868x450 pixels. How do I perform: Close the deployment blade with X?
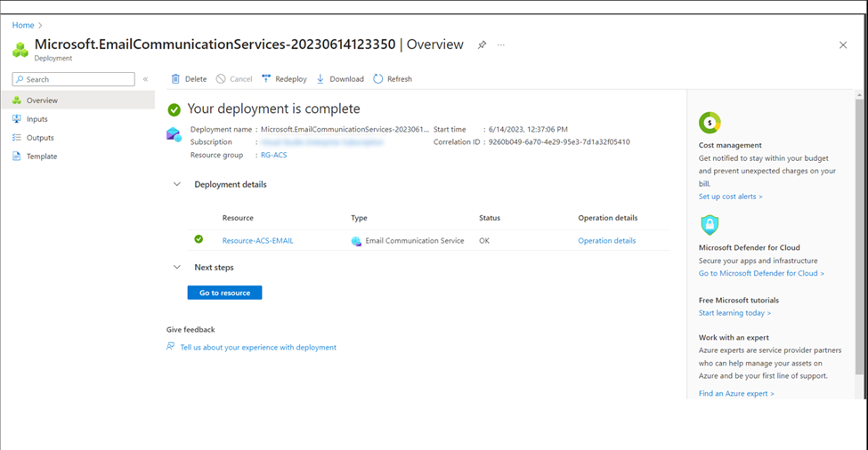pyautogui.click(x=843, y=44)
